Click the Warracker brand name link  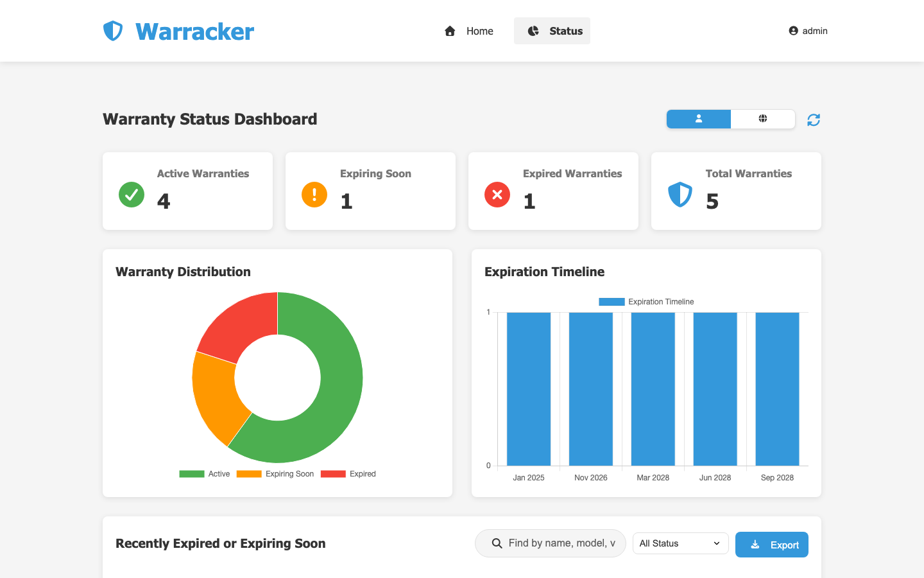(194, 31)
